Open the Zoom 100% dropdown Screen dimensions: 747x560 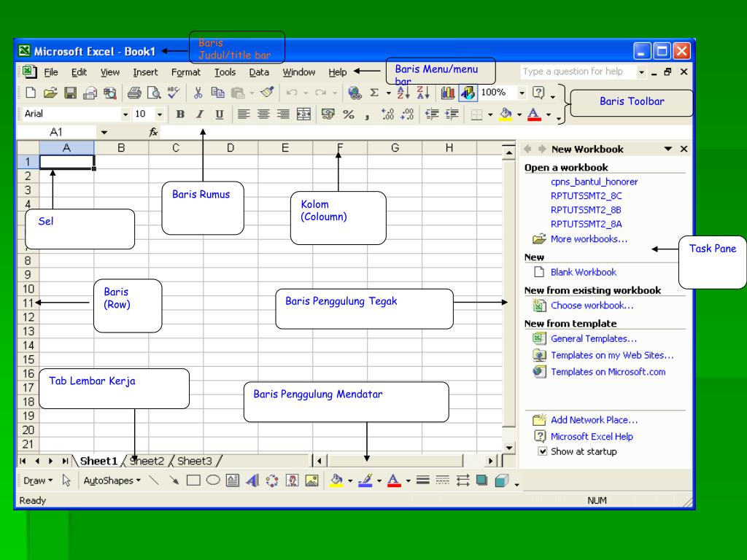522,93
